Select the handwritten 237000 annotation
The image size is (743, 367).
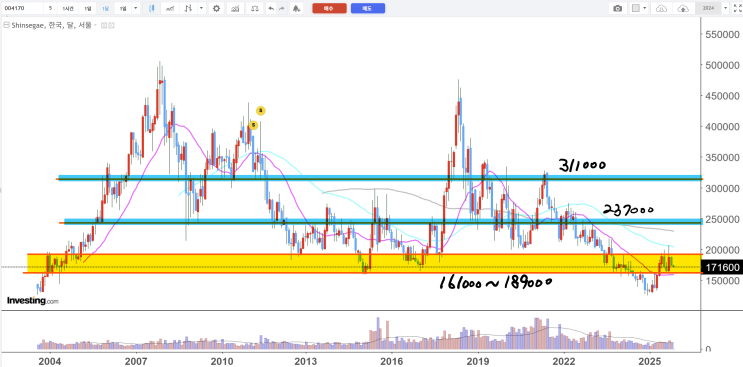point(628,209)
